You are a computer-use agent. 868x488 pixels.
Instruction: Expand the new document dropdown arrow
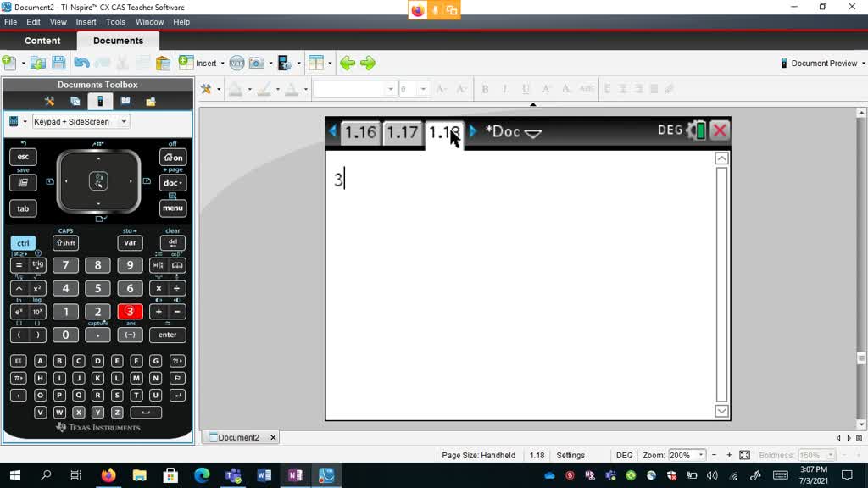pos(23,64)
